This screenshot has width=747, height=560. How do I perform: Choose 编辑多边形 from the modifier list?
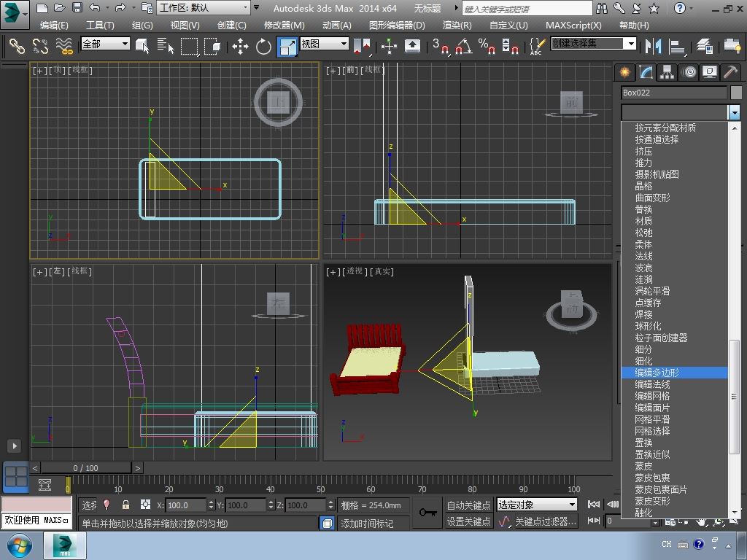(674, 373)
